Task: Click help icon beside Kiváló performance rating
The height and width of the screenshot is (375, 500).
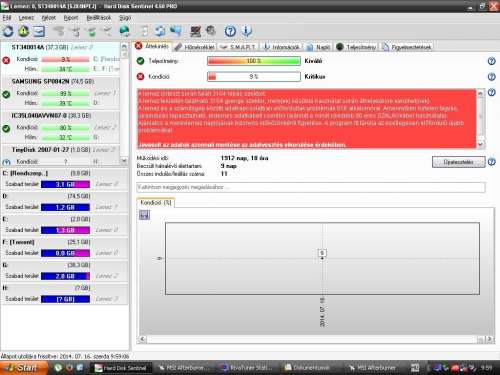Action: [x=491, y=61]
